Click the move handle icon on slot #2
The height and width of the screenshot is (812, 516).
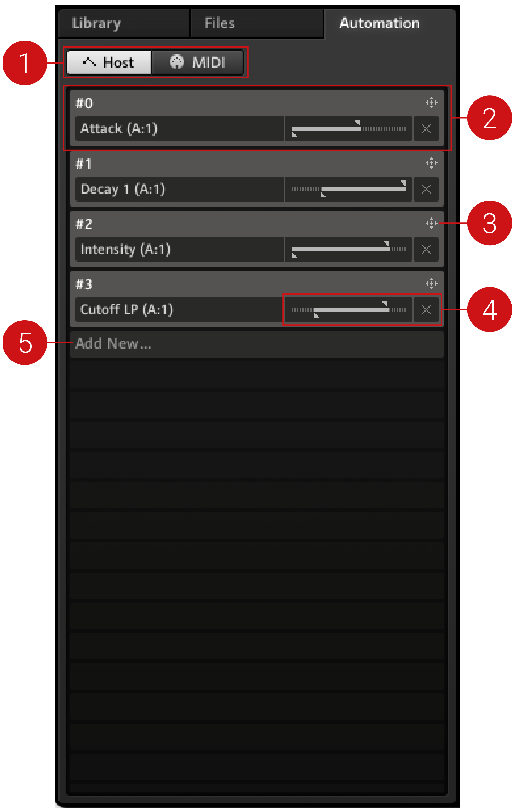click(x=431, y=223)
